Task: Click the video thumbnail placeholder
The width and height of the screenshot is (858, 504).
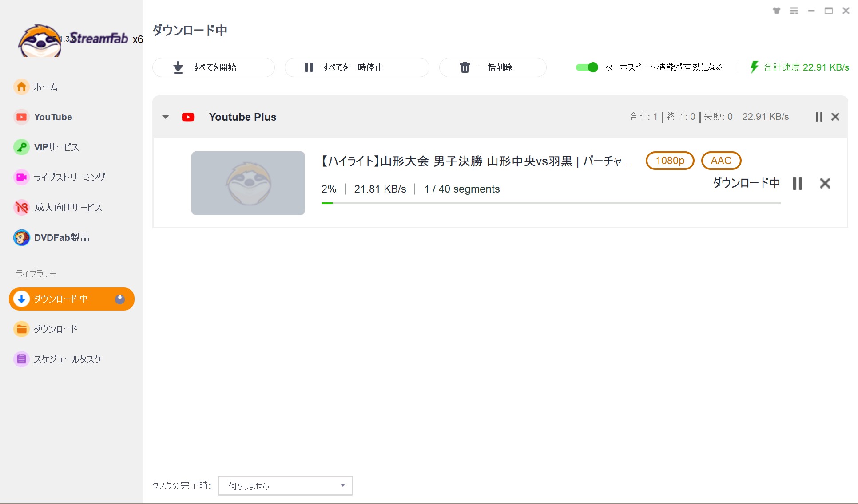Action: click(248, 183)
